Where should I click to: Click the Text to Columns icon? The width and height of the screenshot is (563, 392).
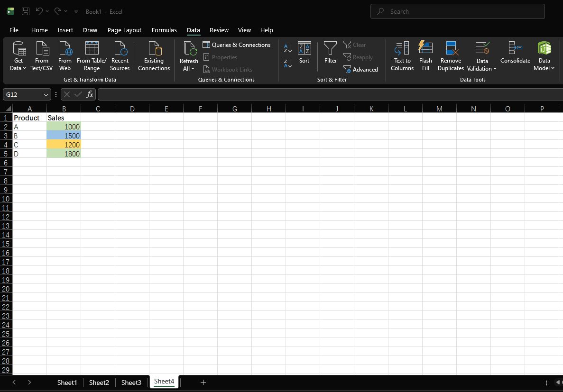(402, 55)
